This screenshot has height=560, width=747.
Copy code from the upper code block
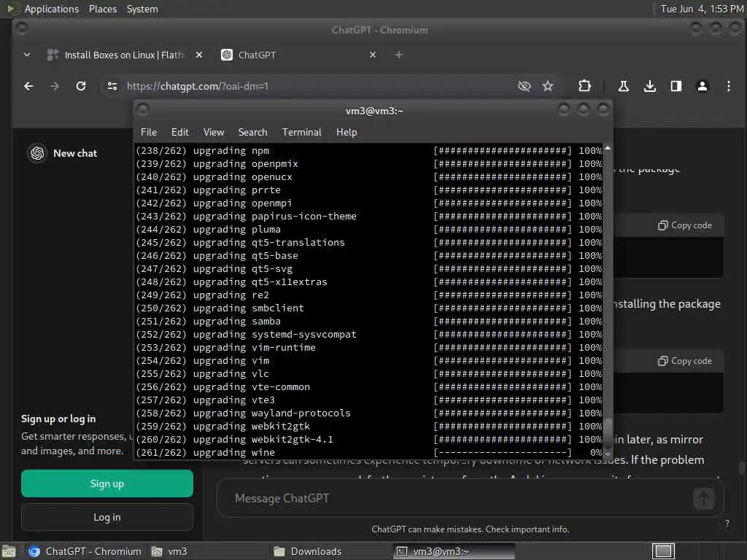point(685,225)
